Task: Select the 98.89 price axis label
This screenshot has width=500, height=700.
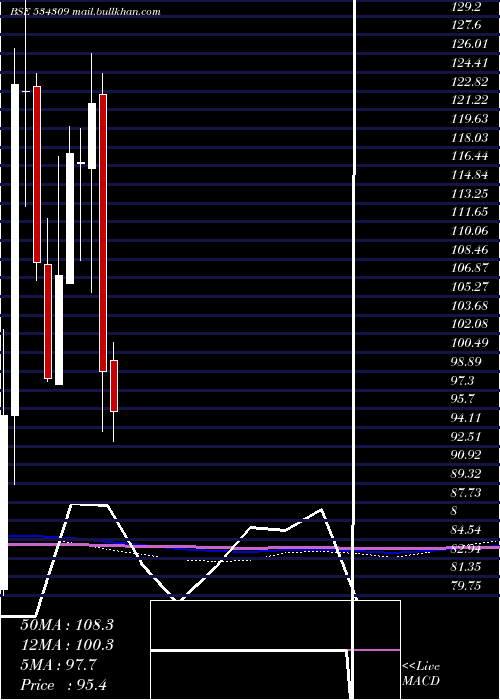Action: click(x=467, y=361)
